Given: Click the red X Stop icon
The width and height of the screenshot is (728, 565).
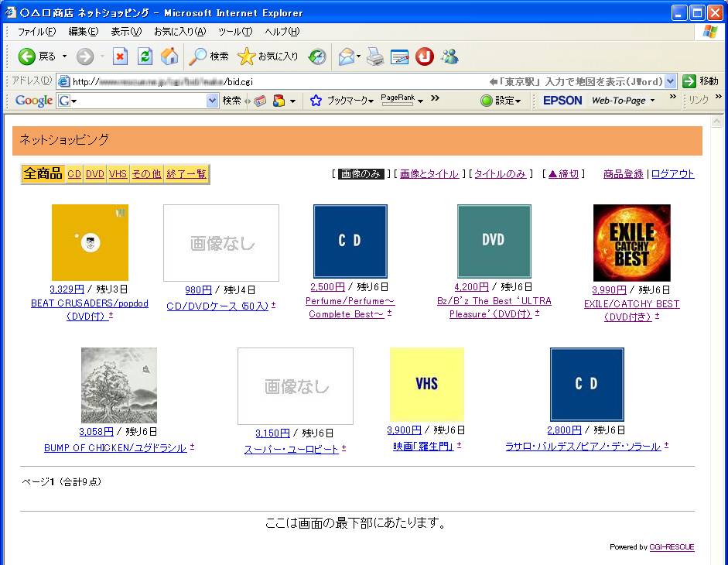Looking at the screenshot, I should point(120,56).
